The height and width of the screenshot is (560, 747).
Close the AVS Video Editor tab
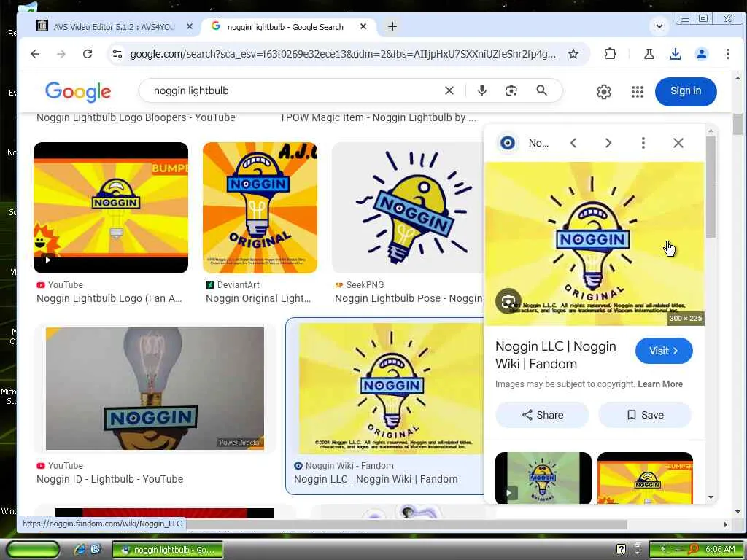[x=190, y=27]
